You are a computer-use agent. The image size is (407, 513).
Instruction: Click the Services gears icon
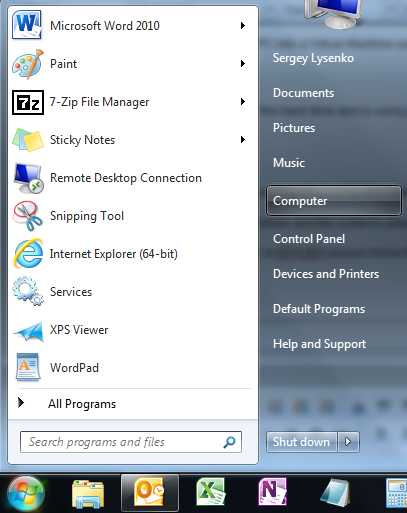pyautogui.click(x=28, y=291)
